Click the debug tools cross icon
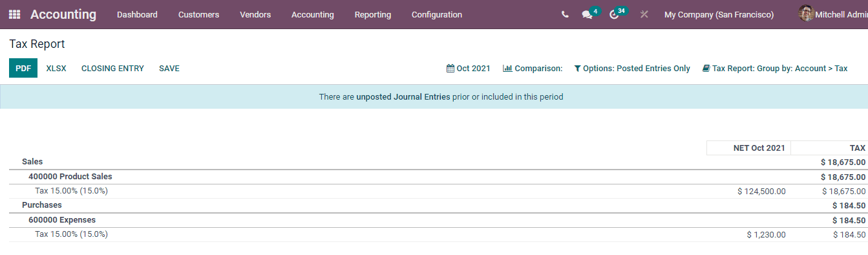This screenshot has height=255, width=868. tap(644, 14)
